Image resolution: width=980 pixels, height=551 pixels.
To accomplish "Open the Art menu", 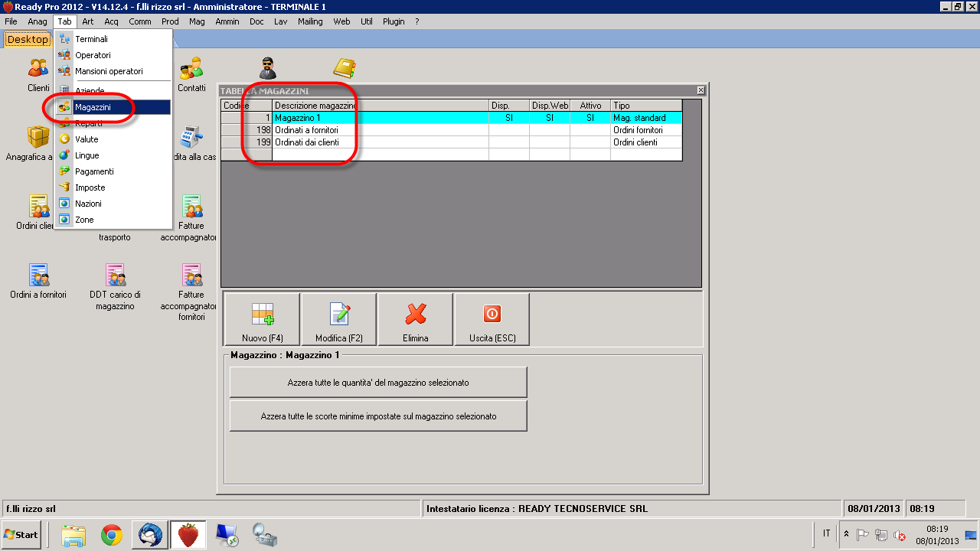I will [x=88, y=21].
